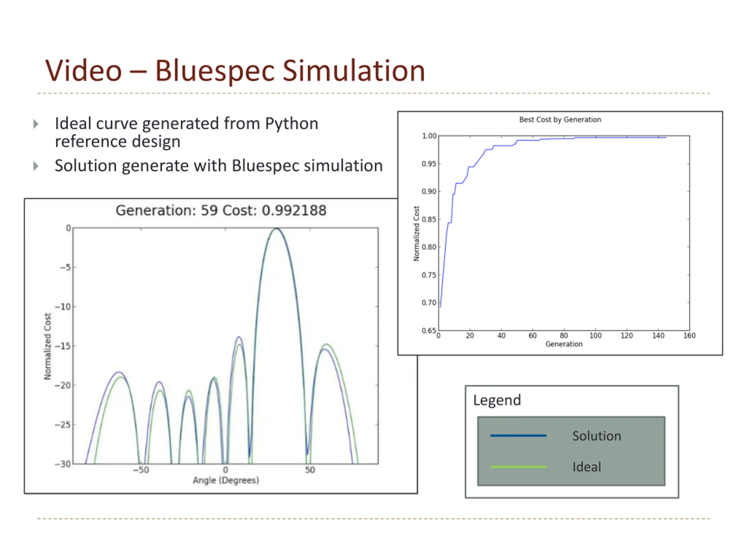Click the -30 tick label on beam chart
Viewport: 747px width, 560px height.
pos(63,464)
